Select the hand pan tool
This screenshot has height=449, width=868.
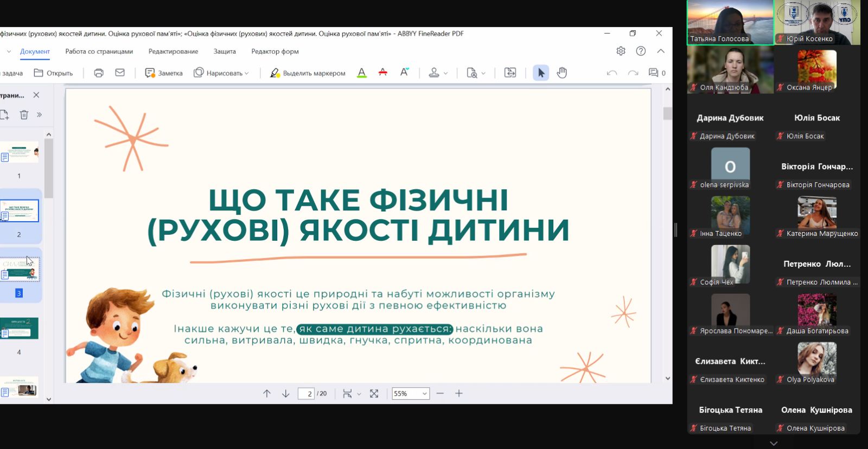[x=562, y=73]
